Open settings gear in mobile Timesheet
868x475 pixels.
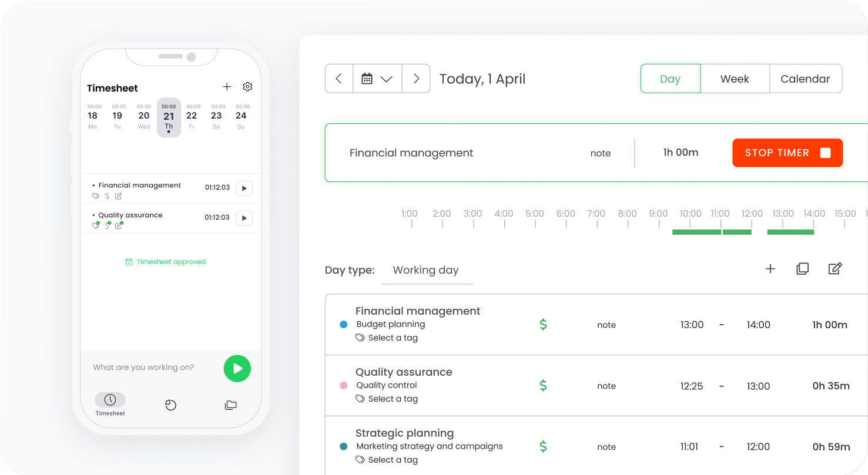tap(247, 87)
